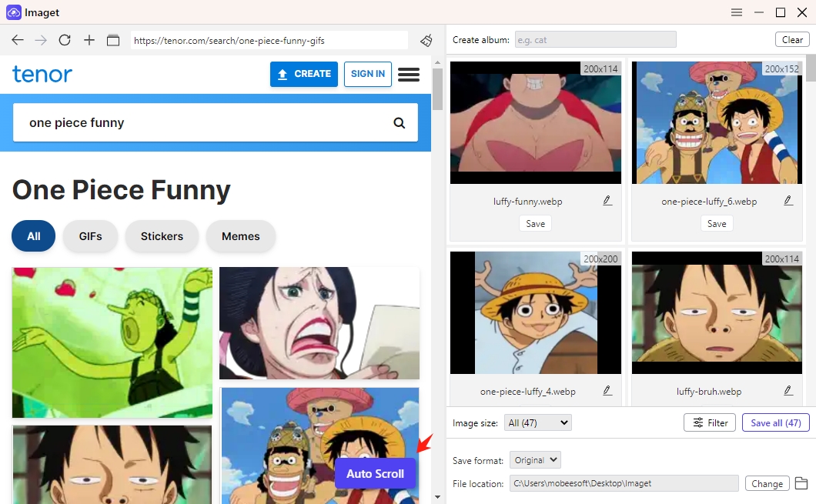The height and width of the screenshot is (504, 816).
Task: Open the Filter options button
Action: click(710, 423)
